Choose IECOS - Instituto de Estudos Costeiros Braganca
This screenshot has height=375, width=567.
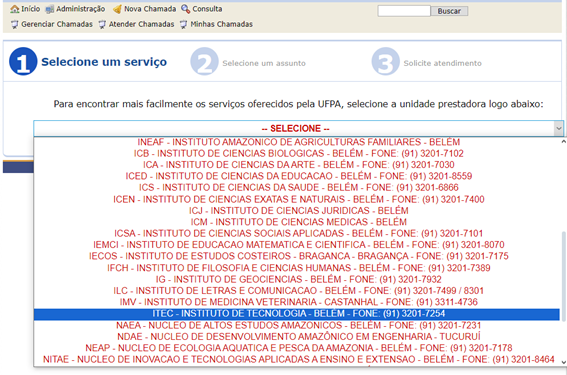pyautogui.click(x=297, y=256)
